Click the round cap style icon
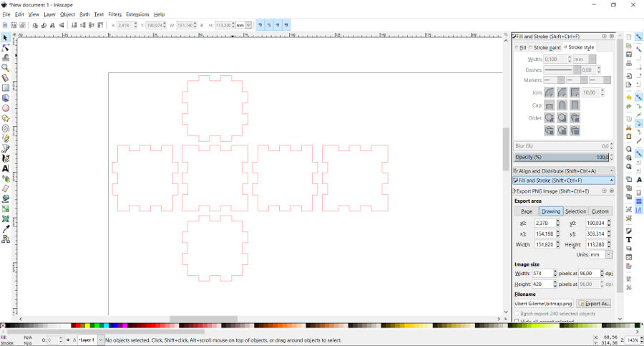 click(562, 105)
